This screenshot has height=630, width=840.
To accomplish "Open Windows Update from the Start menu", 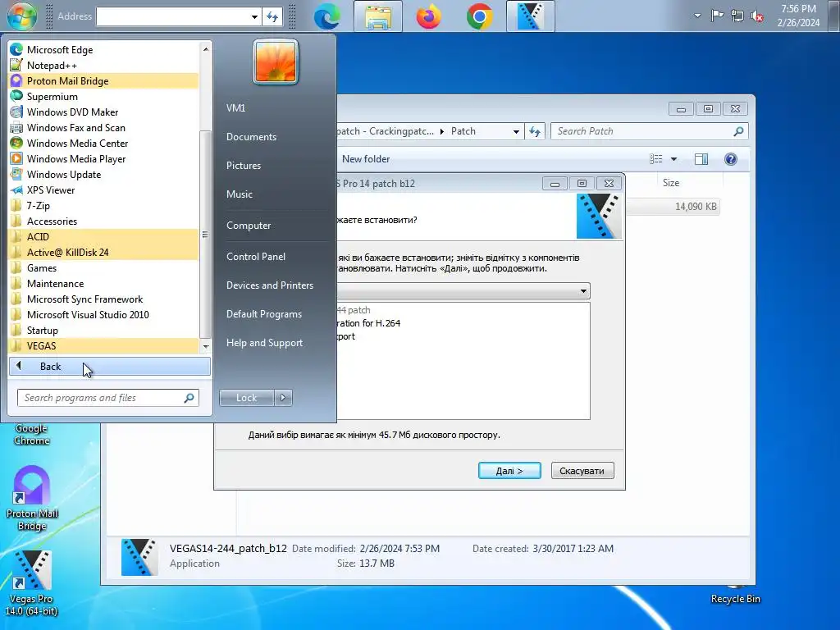I will [x=103, y=174].
